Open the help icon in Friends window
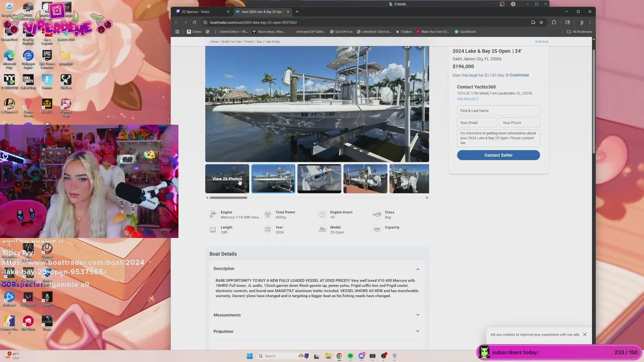Image resolution: width=644 pixels, height=362 pixels. click(513, 4)
